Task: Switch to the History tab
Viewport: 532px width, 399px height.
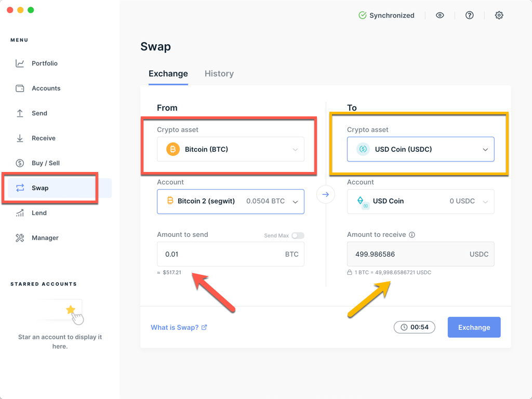Action: click(x=219, y=74)
